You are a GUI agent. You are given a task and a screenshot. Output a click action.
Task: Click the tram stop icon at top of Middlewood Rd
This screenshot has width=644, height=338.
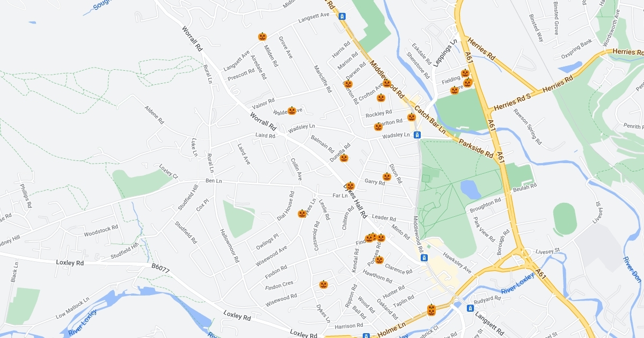click(x=342, y=17)
